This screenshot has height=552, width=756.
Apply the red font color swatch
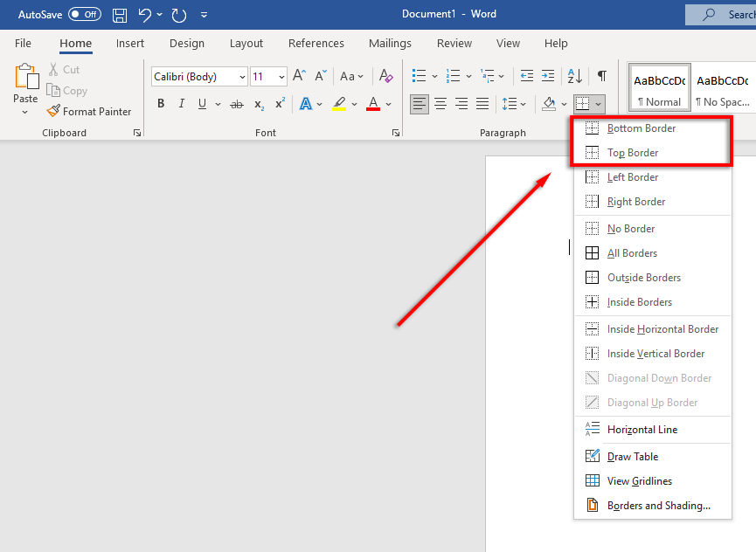click(x=373, y=104)
